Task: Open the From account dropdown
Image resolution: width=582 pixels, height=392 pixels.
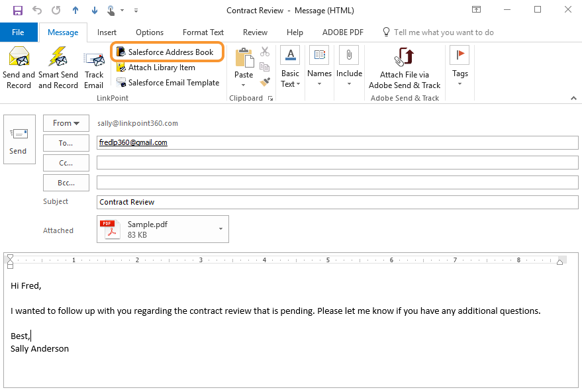Action: pos(66,123)
